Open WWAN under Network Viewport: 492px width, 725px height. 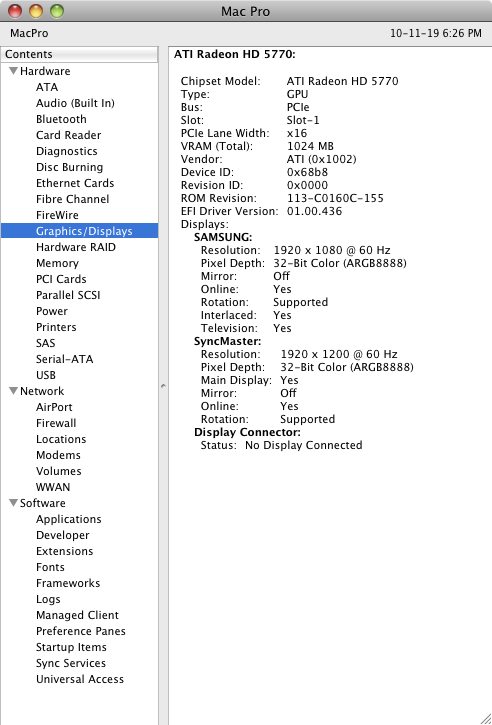pyautogui.click(x=53, y=487)
